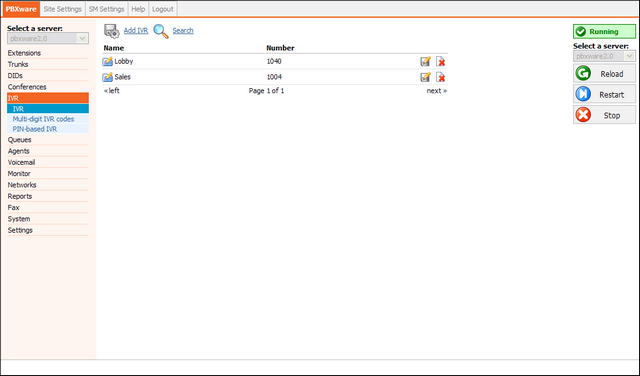Go to next page via next link
Viewport: 640px width, 376px height.
click(437, 91)
